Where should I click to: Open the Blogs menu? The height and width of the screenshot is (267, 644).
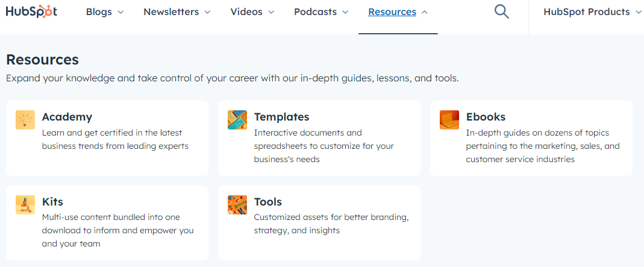(99, 12)
